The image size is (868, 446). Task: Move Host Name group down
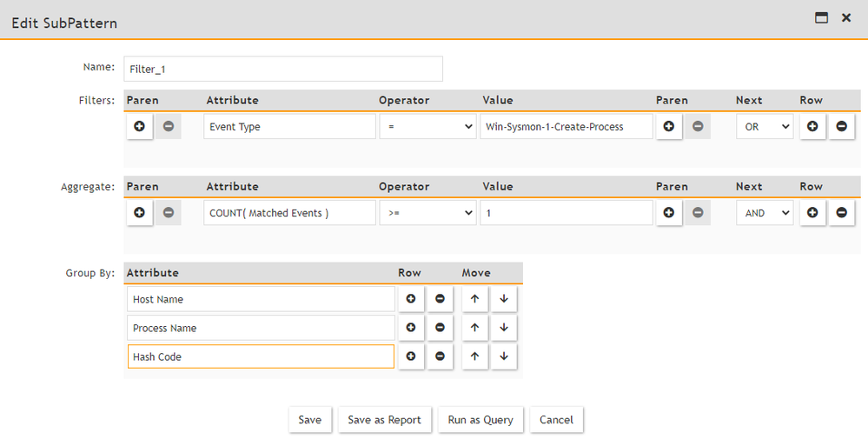point(503,299)
